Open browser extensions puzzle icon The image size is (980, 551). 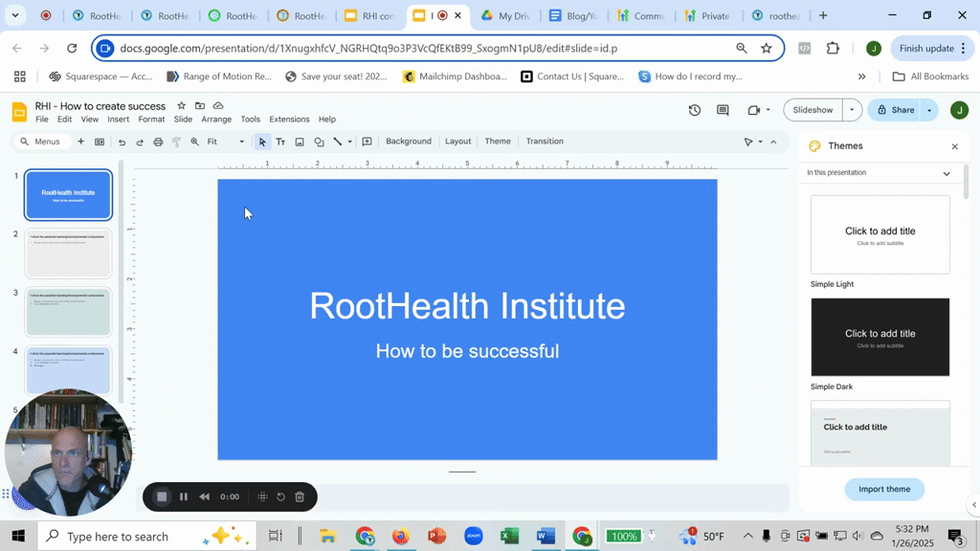pyautogui.click(x=833, y=48)
